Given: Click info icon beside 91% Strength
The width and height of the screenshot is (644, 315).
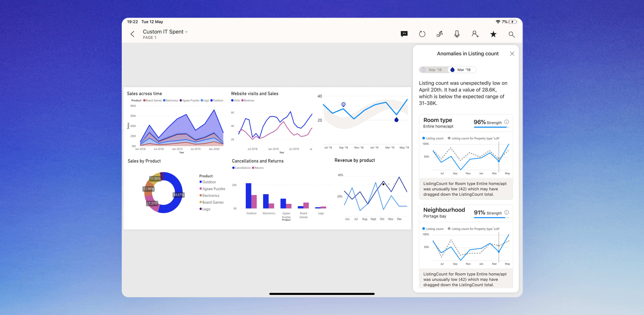Looking at the screenshot, I should click(506, 212).
